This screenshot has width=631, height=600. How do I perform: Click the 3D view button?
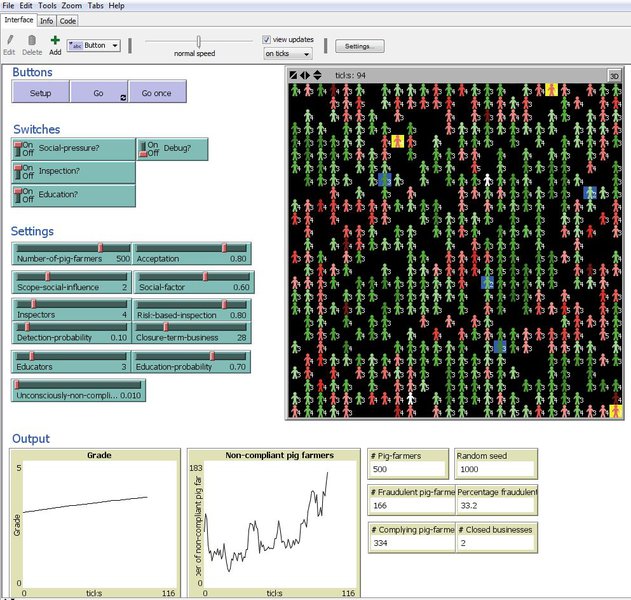(617, 75)
